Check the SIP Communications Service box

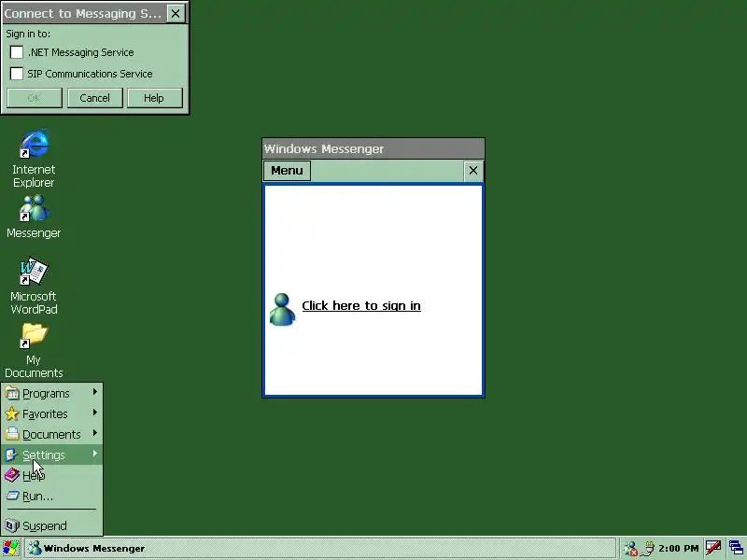click(17, 74)
